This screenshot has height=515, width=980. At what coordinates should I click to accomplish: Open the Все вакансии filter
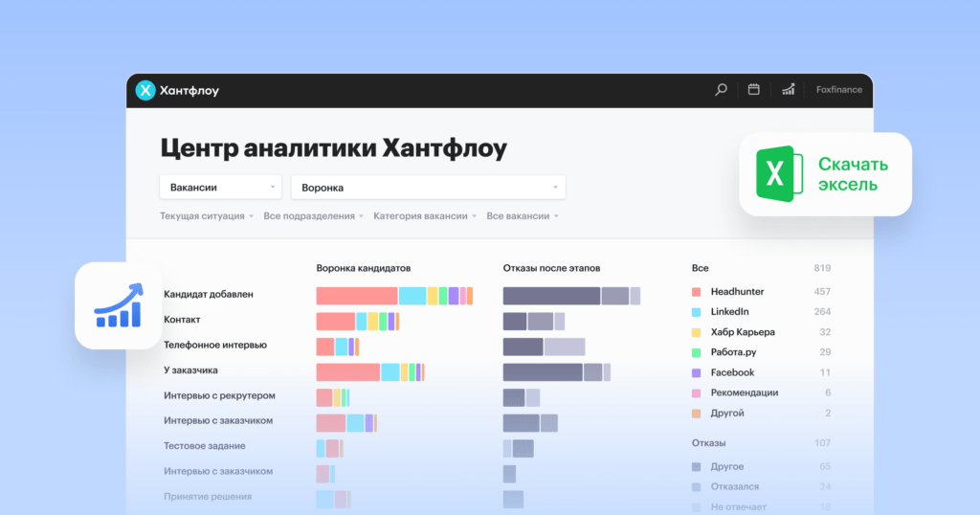click(522, 216)
